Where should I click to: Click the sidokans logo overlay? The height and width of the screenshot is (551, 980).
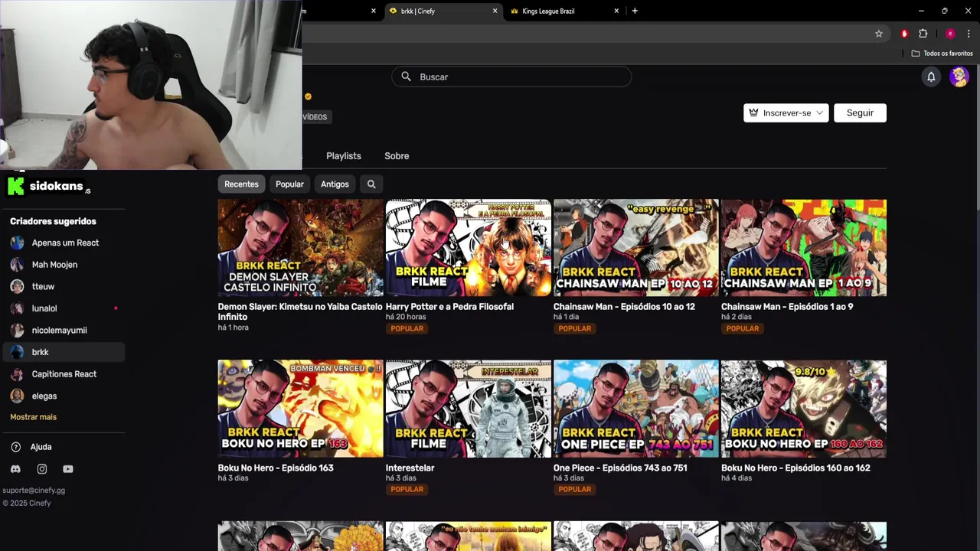[x=45, y=186]
